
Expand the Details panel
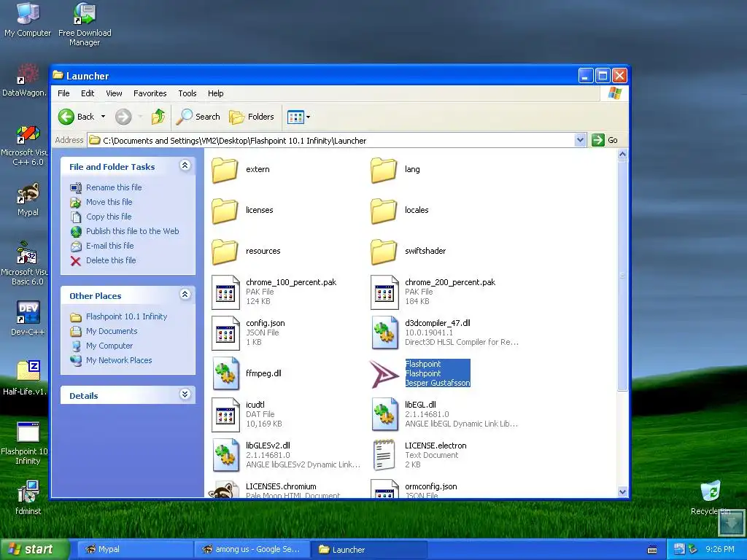[x=185, y=394]
